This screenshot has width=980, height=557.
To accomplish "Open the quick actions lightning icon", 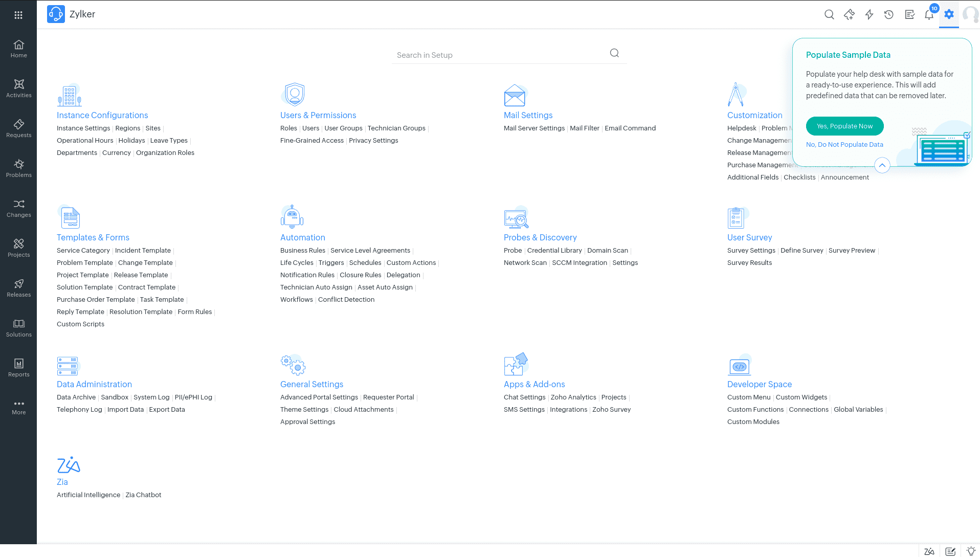I will pyautogui.click(x=869, y=15).
